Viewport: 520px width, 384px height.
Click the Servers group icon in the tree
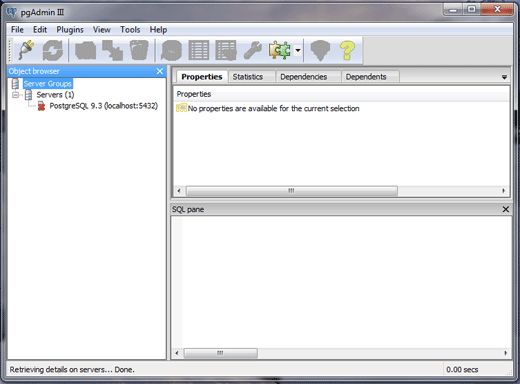click(29, 95)
